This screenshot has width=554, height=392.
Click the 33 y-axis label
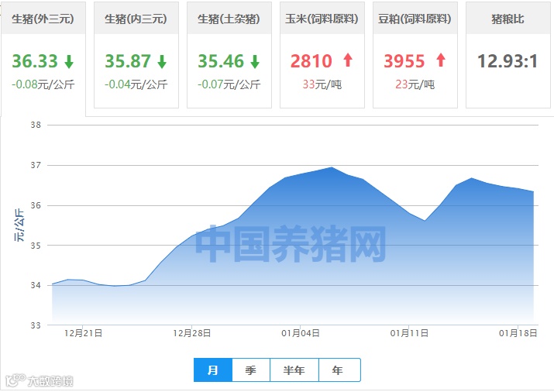36,325
